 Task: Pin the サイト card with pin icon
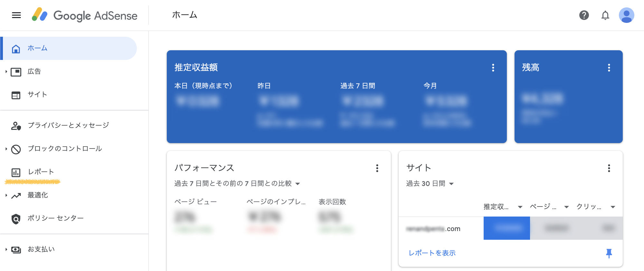pos(609,253)
